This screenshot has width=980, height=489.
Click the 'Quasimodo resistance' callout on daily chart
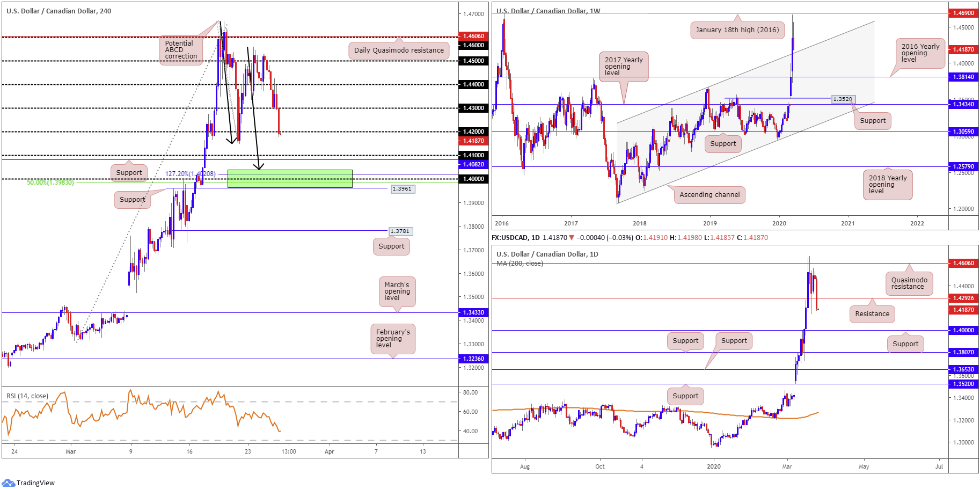coord(909,283)
